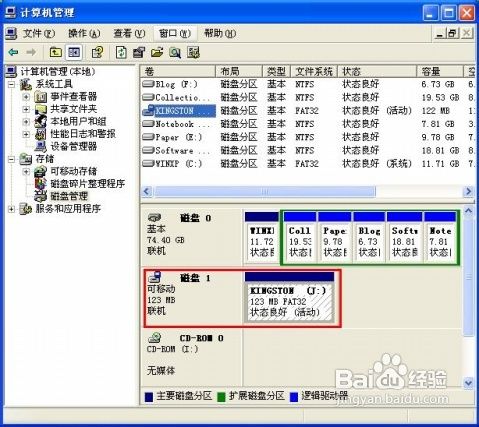Click the 设备管理器 icon

(x=41, y=146)
